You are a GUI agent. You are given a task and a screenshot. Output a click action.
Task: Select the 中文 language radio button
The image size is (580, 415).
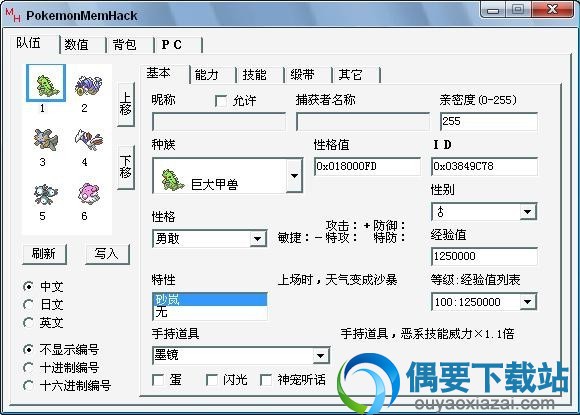(x=28, y=286)
